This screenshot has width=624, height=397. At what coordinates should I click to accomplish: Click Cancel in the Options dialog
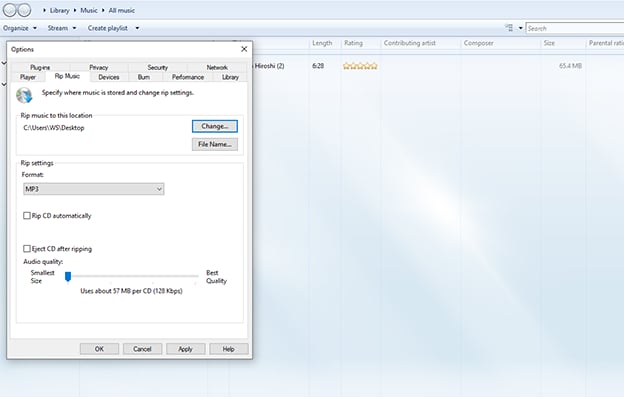[x=142, y=349]
